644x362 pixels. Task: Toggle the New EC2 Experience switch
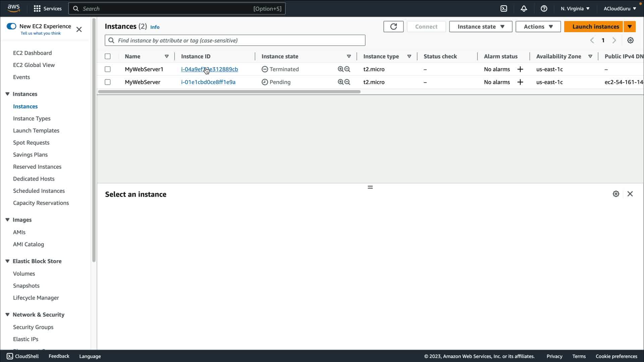coord(11,26)
